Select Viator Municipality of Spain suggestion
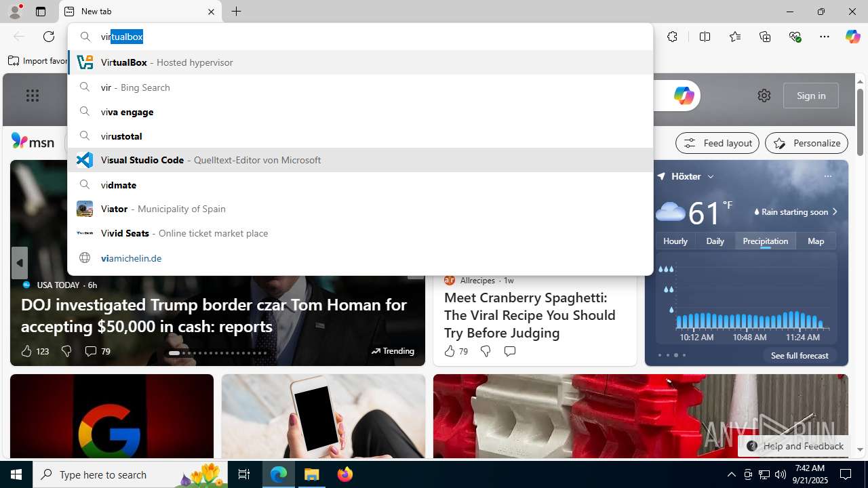This screenshot has width=868, height=488. (360, 209)
